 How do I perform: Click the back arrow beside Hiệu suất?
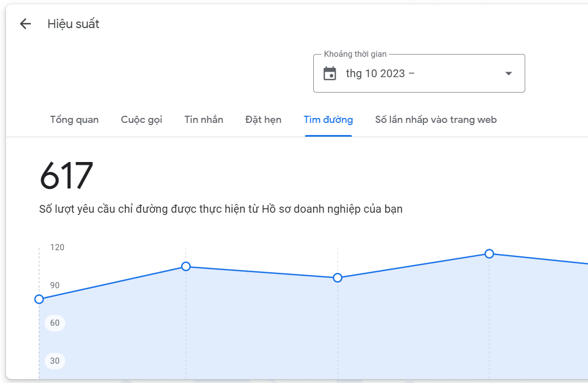coord(25,24)
